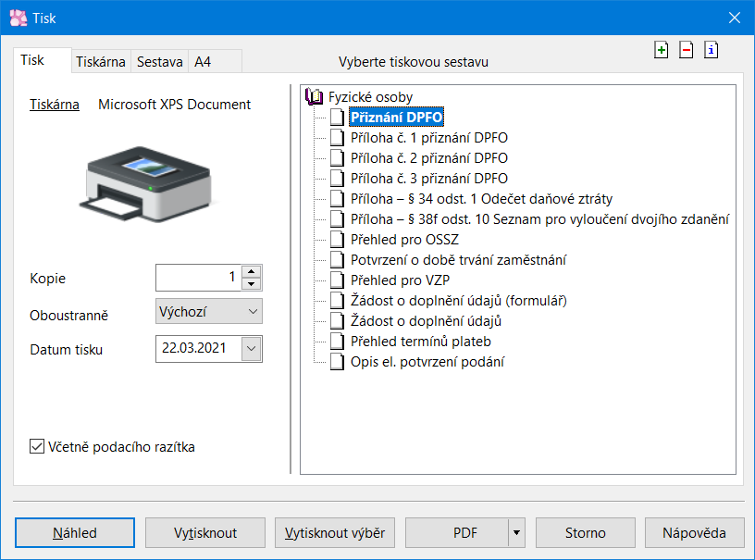Click the underlined Tiskárna link
The image size is (755, 560).
click(x=55, y=104)
